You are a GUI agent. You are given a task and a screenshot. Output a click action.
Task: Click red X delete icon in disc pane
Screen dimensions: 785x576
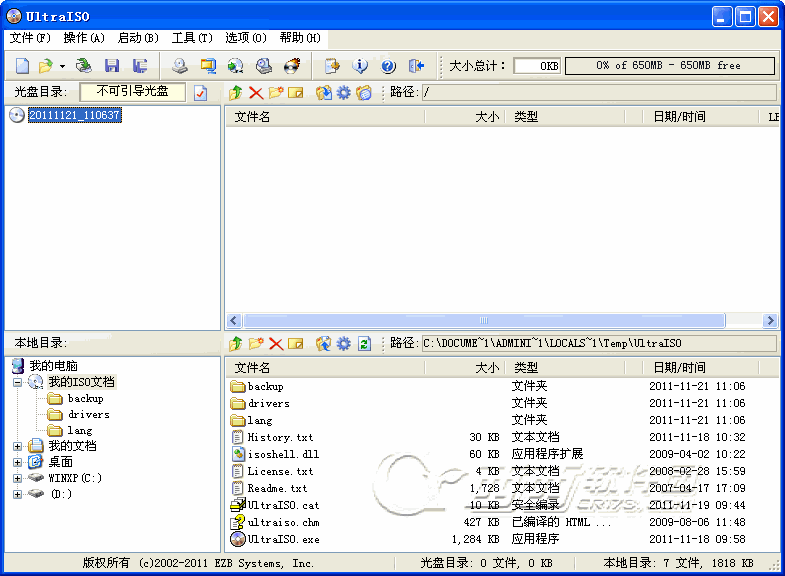[256, 93]
